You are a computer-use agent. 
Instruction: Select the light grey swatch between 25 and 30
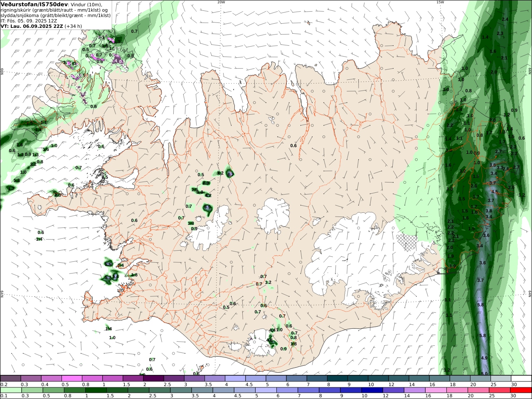[501, 379]
